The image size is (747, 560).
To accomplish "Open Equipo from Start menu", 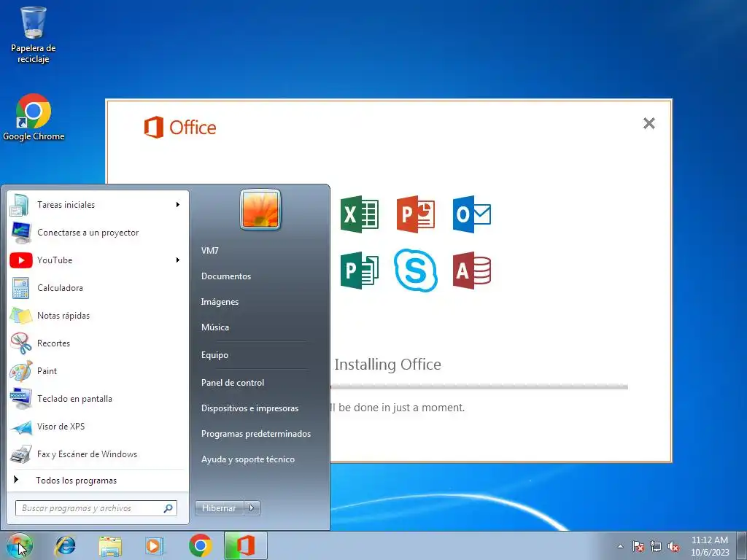I will (x=214, y=355).
